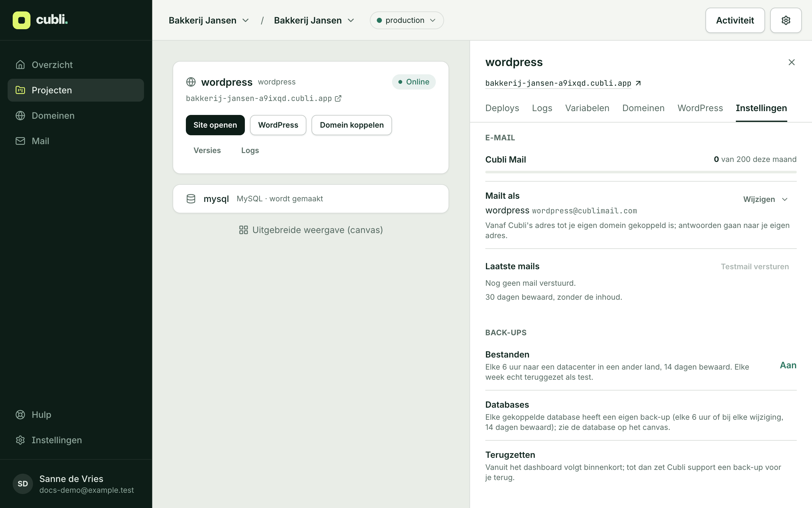Open the Variabelen tab

tap(587, 108)
